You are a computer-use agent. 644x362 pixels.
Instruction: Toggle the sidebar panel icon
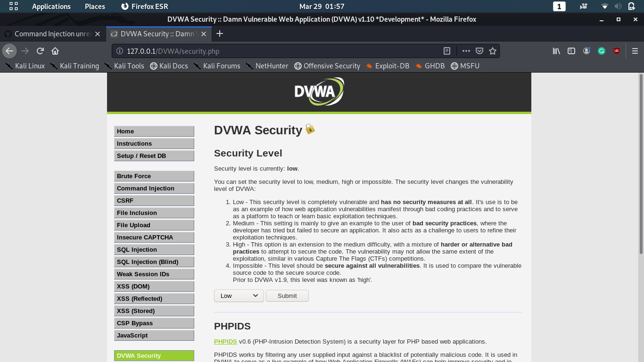click(x=571, y=50)
